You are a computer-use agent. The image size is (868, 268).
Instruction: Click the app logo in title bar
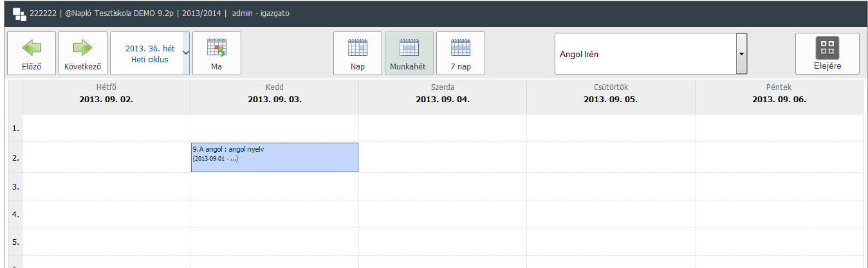[19, 13]
